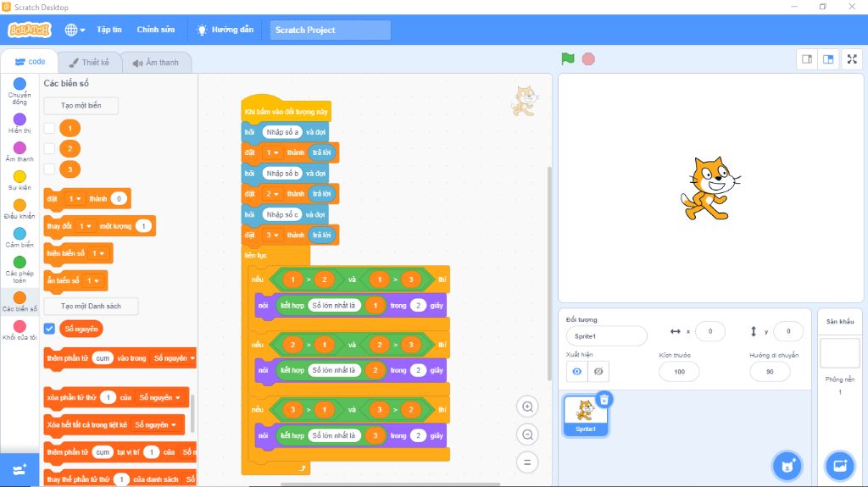Viewport: 868px width, 487px height.
Task: Select the Sự kiện block category
Action: tap(20, 180)
